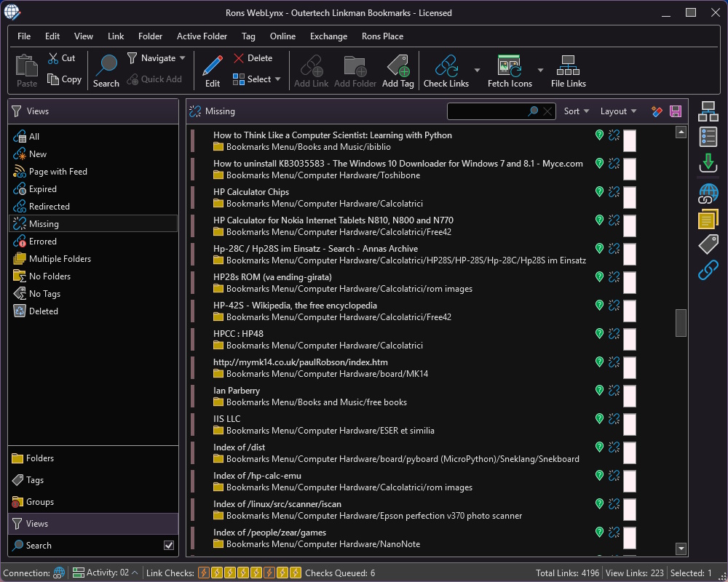This screenshot has width=728, height=582.
Task: Select the All view
Action: [x=93, y=137]
